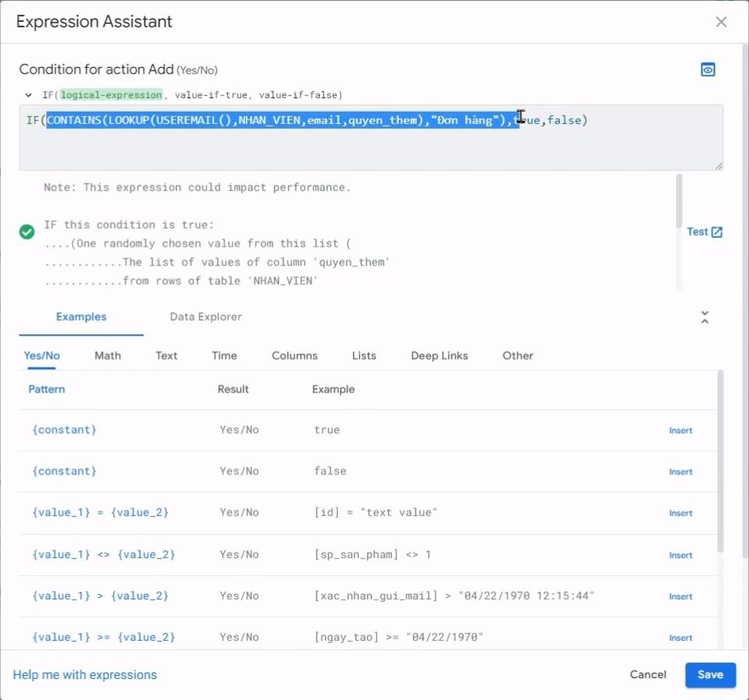Collapse the IF syntax hint chevron
This screenshot has width=749, height=700.
point(29,95)
